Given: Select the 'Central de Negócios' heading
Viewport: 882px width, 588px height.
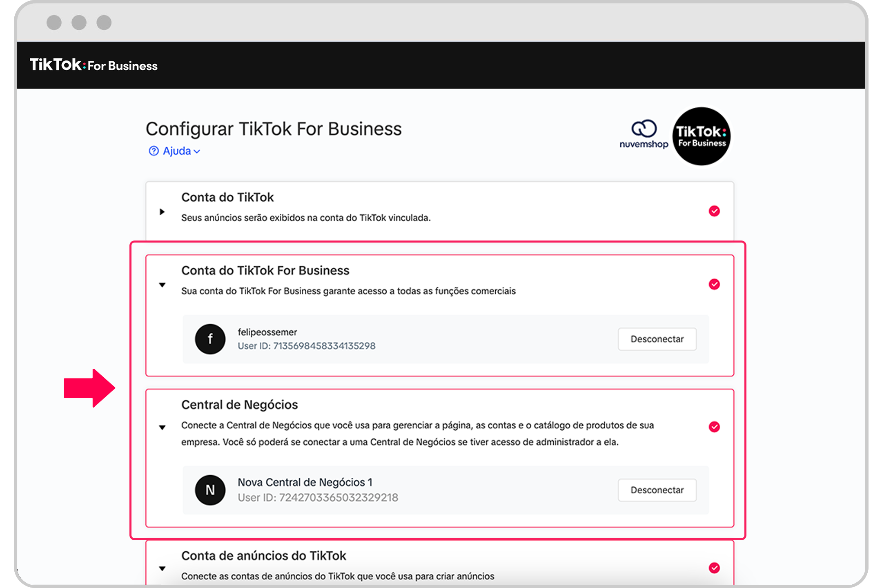Looking at the screenshot, I should (x=240, y=405).
